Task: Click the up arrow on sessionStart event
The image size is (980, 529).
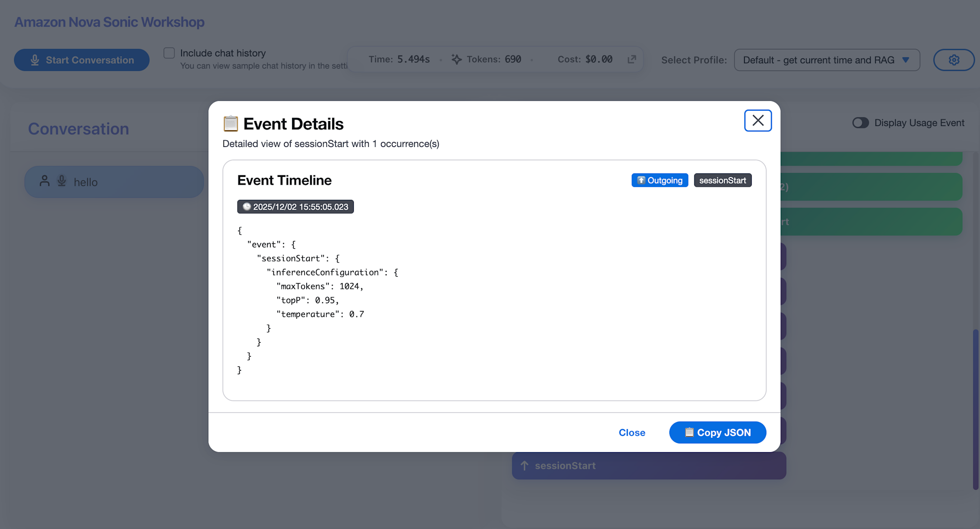Action: (x=524, y=465)
